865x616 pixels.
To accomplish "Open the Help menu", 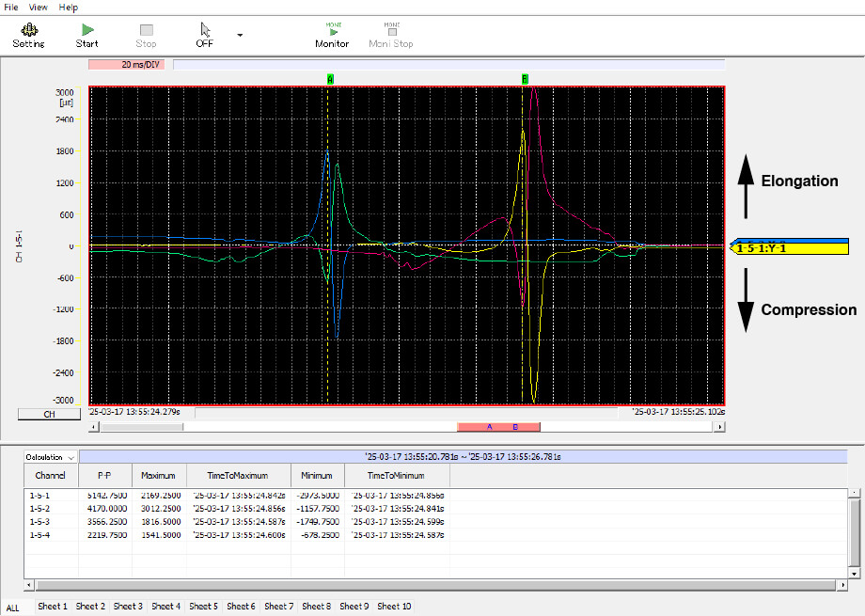I will pos(69,7).
